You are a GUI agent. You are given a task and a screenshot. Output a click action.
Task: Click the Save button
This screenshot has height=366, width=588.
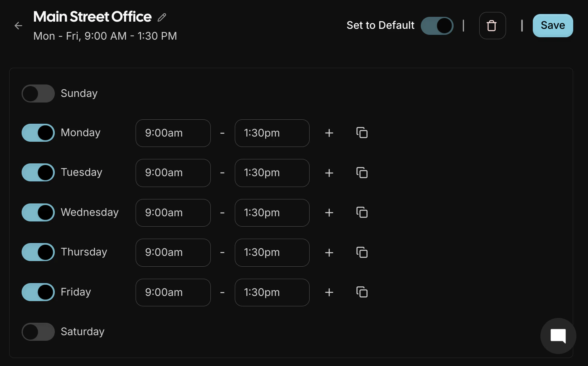553,25
